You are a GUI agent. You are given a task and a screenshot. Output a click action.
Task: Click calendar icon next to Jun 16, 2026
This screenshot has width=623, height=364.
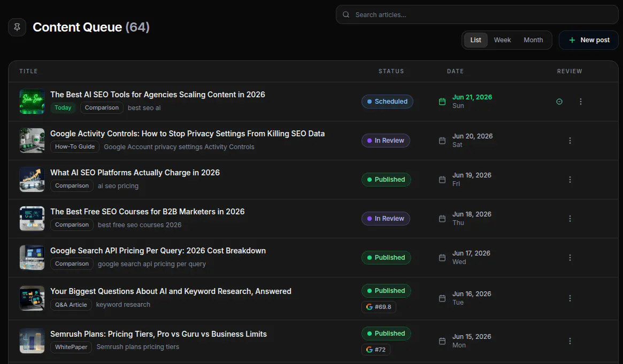(x=442, y=298)
